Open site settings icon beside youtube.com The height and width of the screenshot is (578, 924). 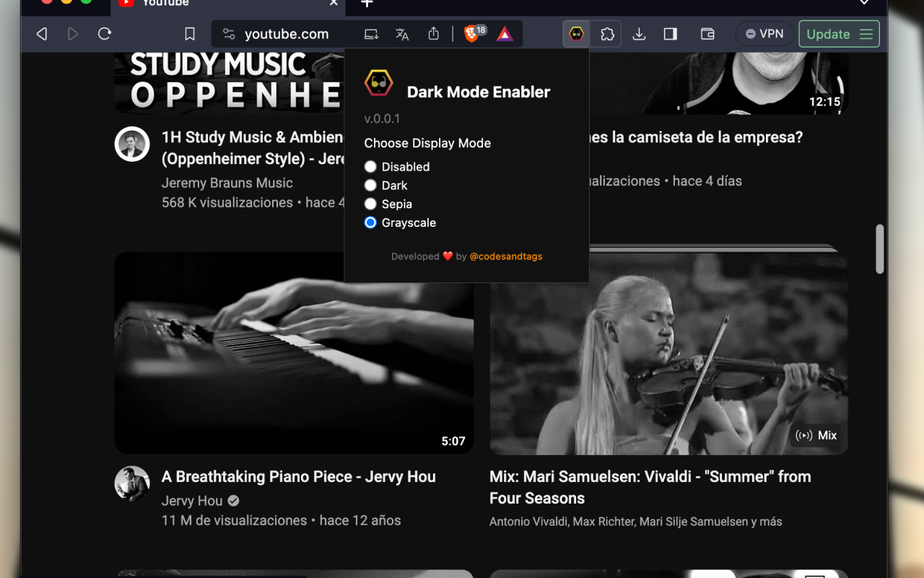pos(229,34)
